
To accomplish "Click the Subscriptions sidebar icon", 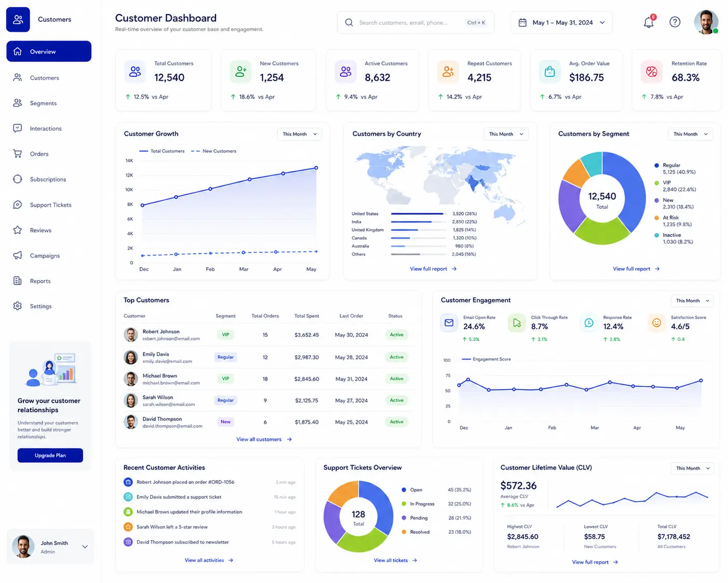I will point(18,179).
